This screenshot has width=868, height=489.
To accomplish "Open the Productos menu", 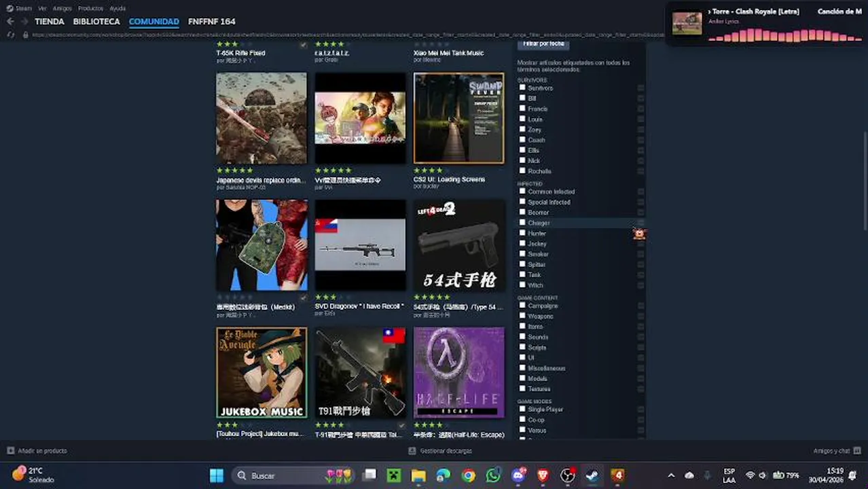I will [x=90, y=8].
